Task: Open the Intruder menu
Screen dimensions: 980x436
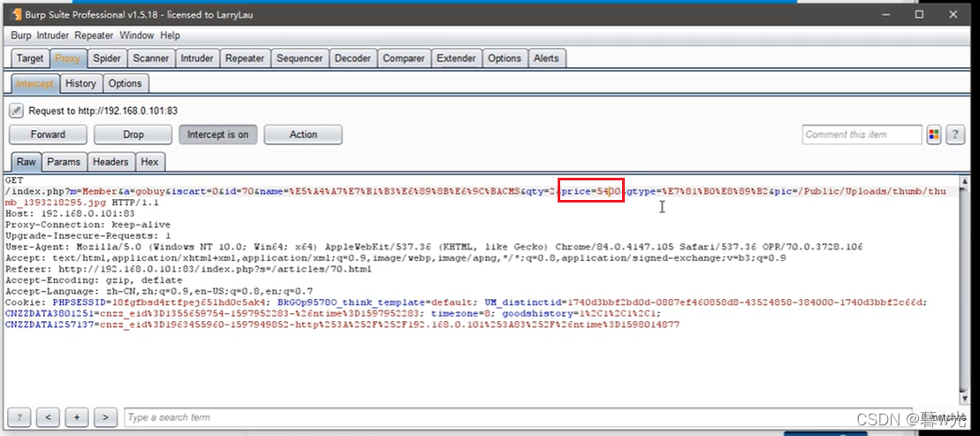Action: pos(53,35)
